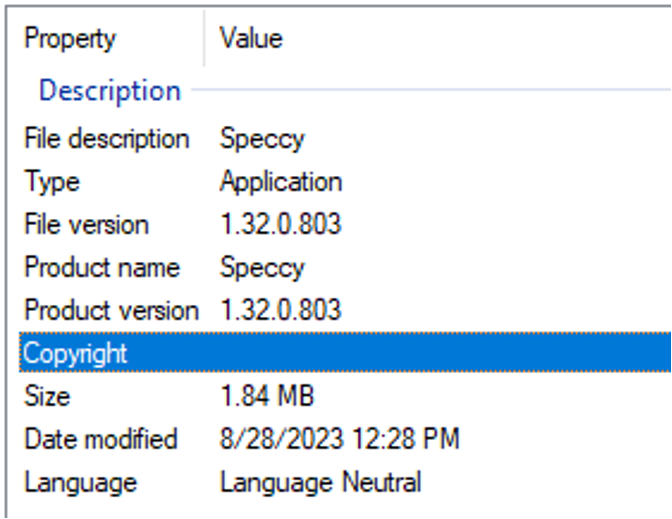Select the Product name property row
The image size is (672, 519).
coord(345,267)
